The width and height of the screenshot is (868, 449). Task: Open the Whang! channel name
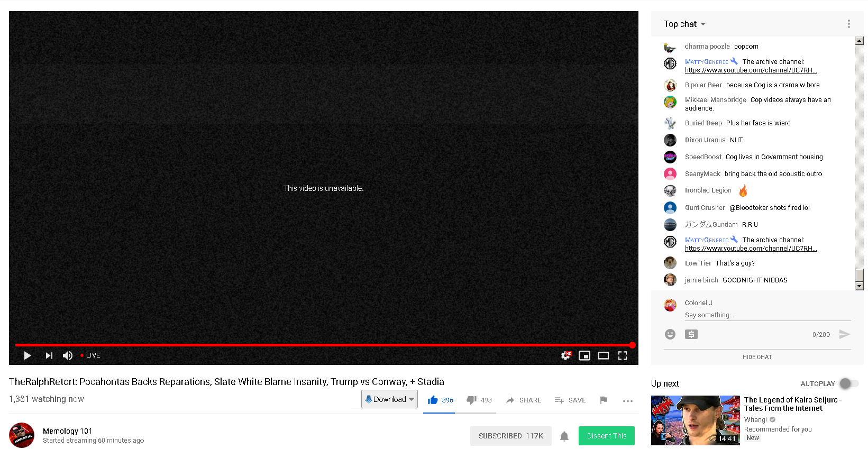click(x=755, y=420)
